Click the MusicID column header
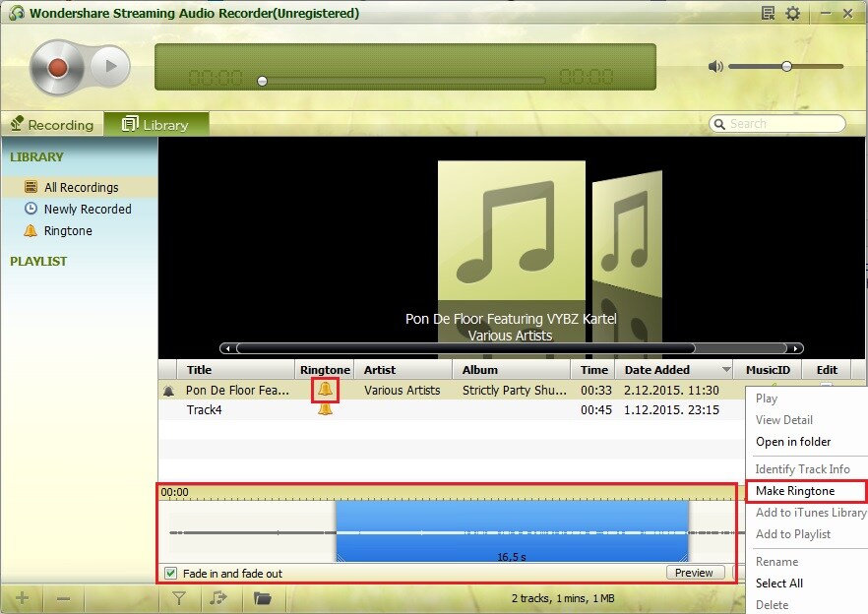The width and height of the screenshot is (868, 614). coord(768,369)
